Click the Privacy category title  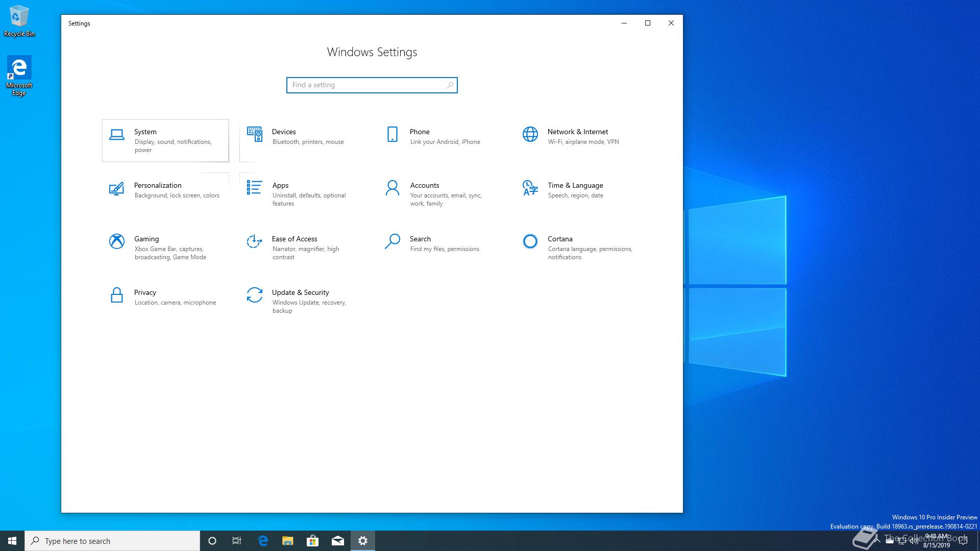(x=145, y=292)
